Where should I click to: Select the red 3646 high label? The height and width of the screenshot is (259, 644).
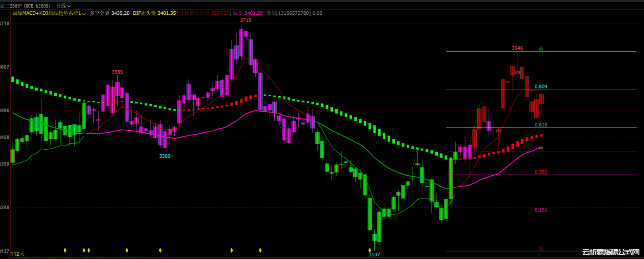click(517, 48)
